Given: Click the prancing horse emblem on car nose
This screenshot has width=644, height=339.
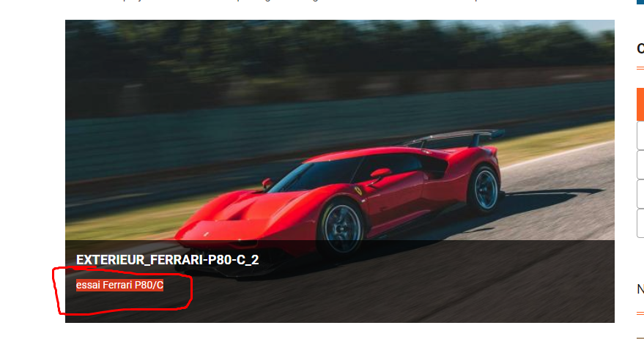Looking at the screenshot, I should tap(207, 234).
